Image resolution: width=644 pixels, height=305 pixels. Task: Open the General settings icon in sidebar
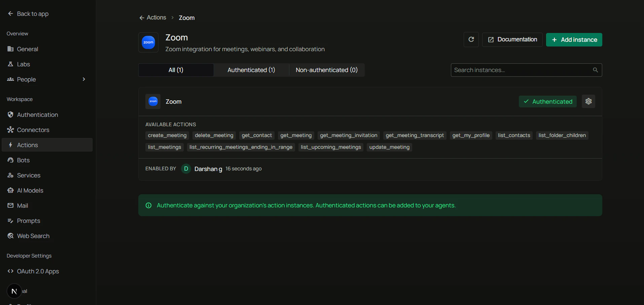(10, 49)
